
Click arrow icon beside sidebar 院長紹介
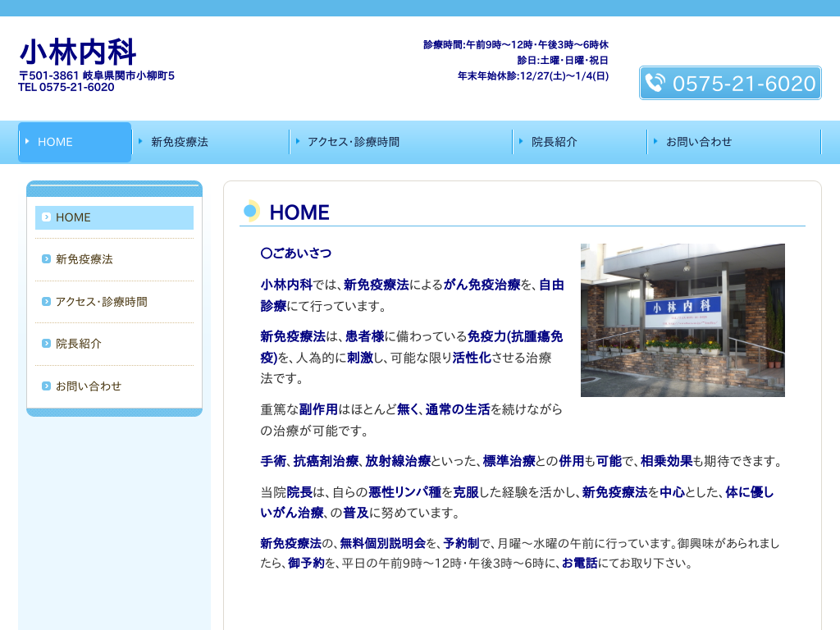point(47,344)
